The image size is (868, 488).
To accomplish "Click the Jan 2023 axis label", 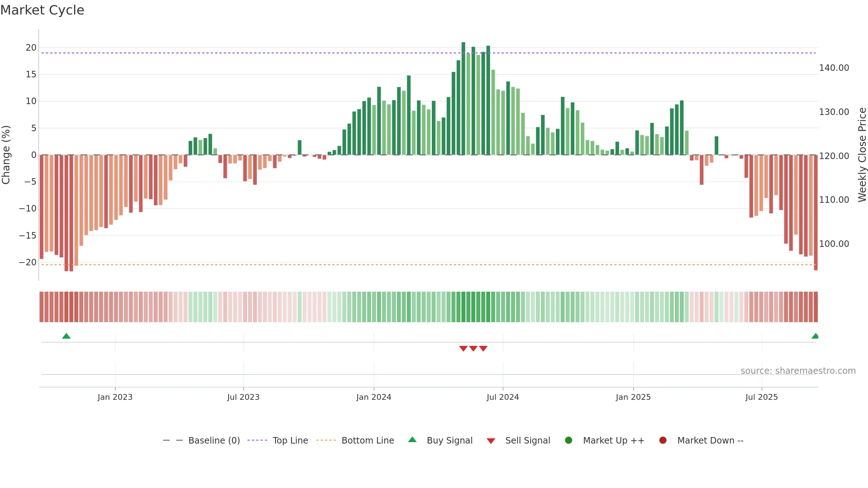I will point(115,397).
